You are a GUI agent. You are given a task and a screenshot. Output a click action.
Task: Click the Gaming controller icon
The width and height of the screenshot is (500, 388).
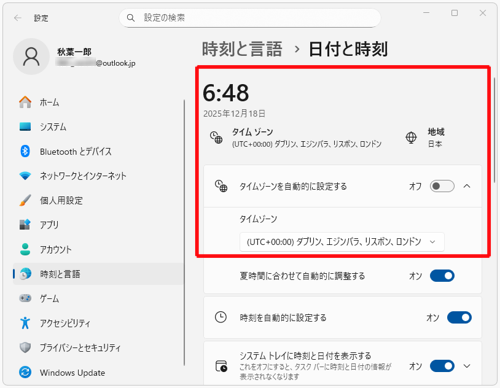pos(25,298)
